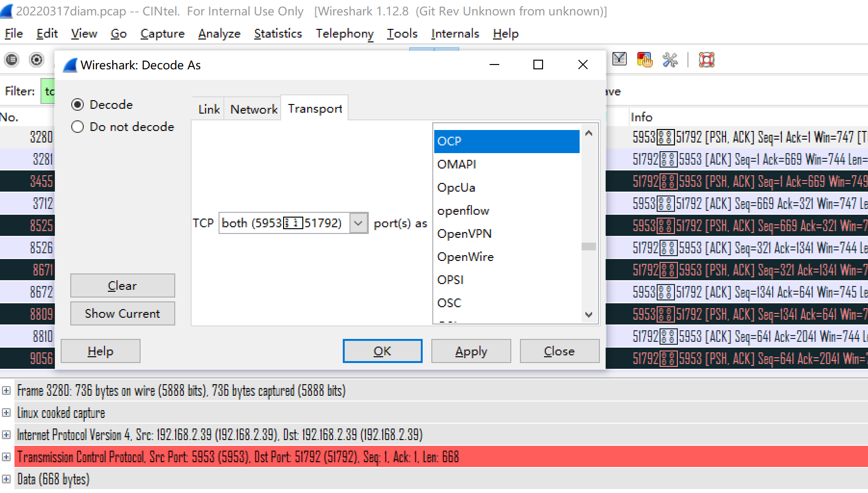Open display filters toolbar icon
The image size is (868, 493).
[620, 60]
